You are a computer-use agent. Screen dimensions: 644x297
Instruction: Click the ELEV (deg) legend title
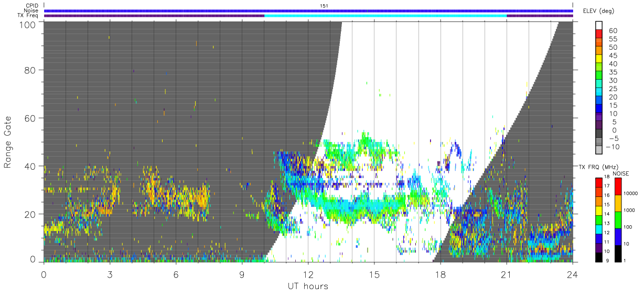click(598, 10)
